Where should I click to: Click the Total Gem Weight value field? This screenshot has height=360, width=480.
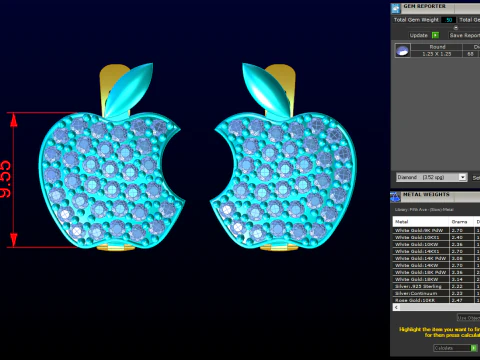(449, 20)
